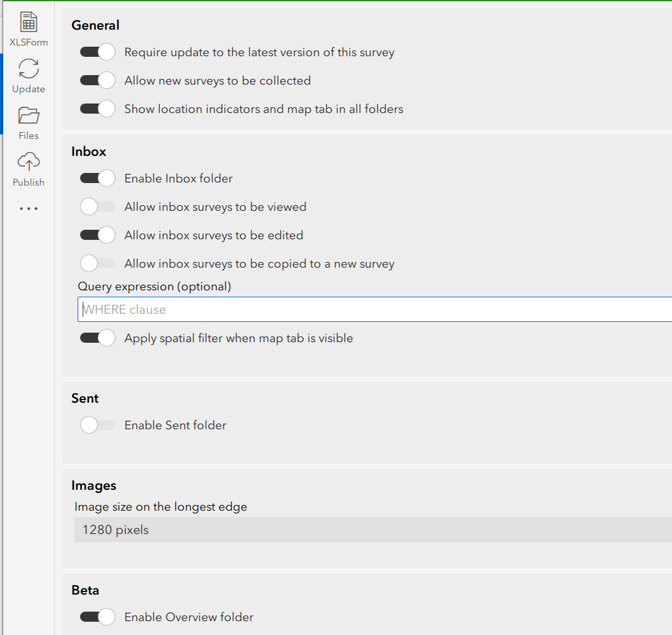Toggle Require update to latest version
The height and width of the screenshot is (635, 672).
[98, 52]
